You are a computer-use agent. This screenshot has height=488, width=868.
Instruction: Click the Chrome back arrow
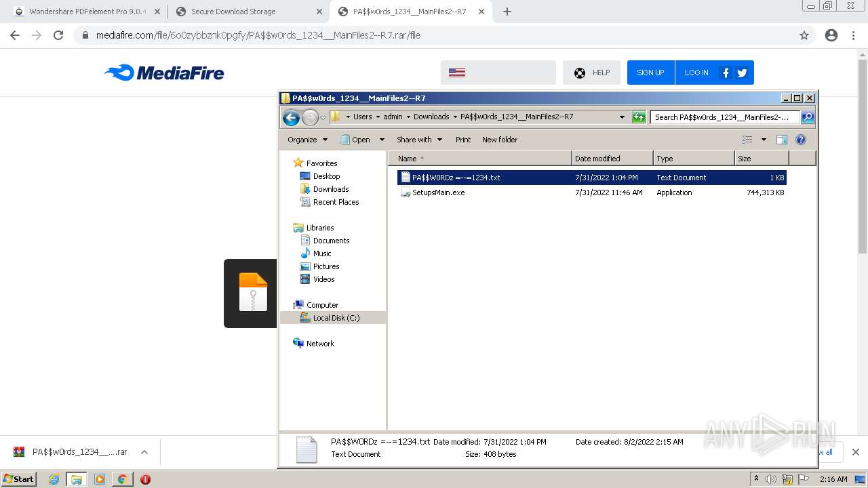(15, 35)
